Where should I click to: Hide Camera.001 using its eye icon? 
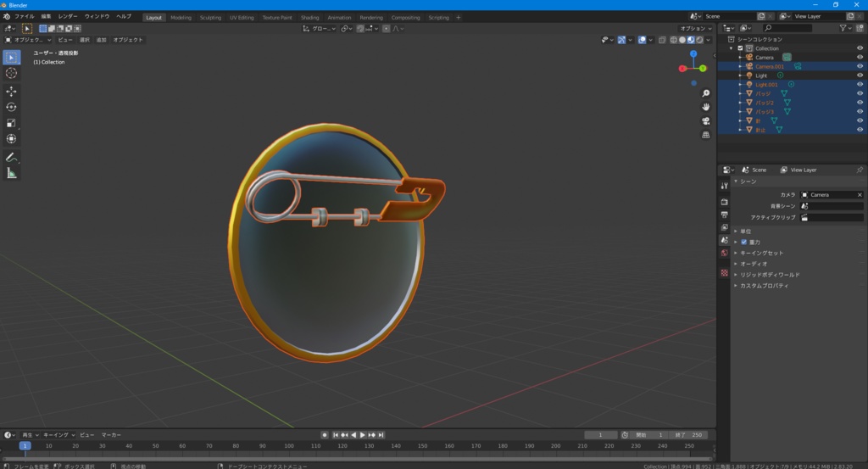[860, 66]
